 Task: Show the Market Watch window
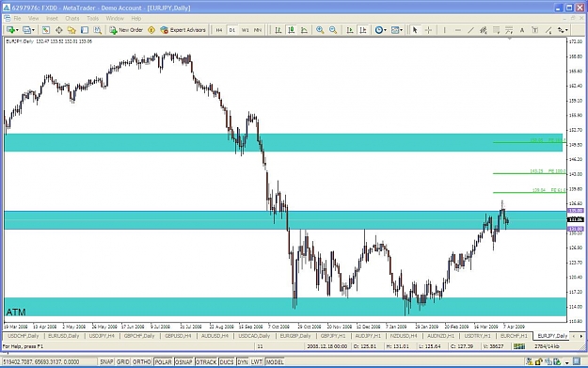click(x=46, y=30)
